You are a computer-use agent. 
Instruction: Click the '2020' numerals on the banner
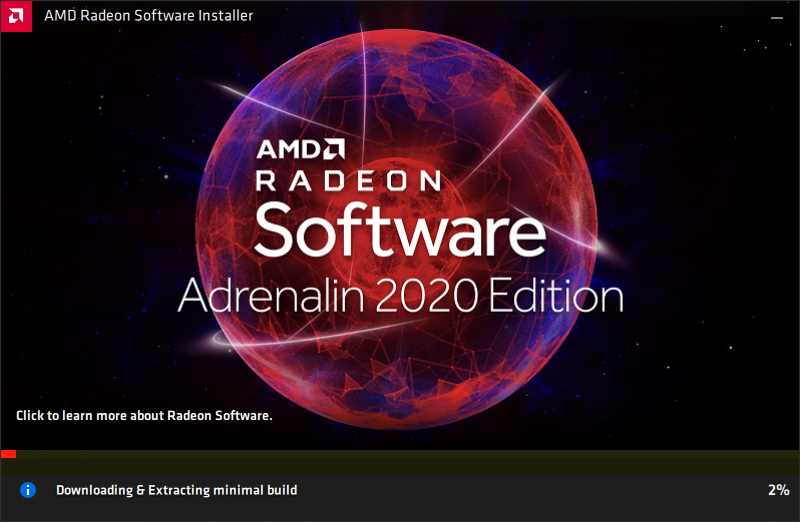pos(427,296)
